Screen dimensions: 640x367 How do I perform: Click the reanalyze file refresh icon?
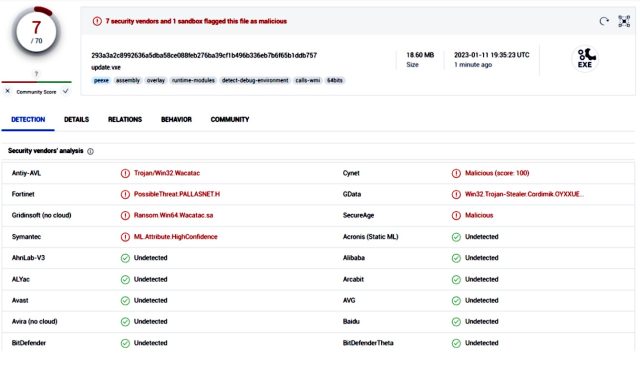tap(604, 21)
